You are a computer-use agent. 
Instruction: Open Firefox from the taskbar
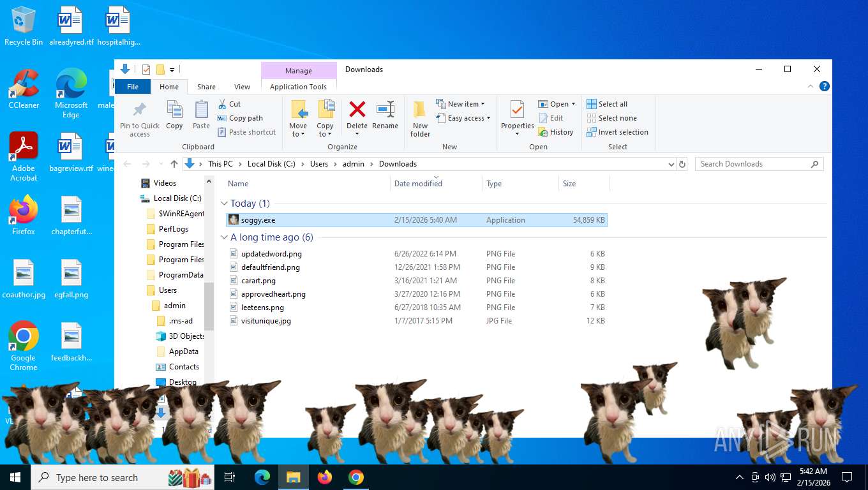[325, 477]
